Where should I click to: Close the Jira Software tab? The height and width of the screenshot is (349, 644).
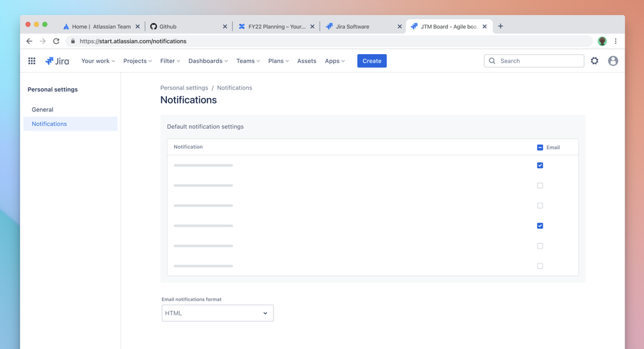[x=400, y=26]
